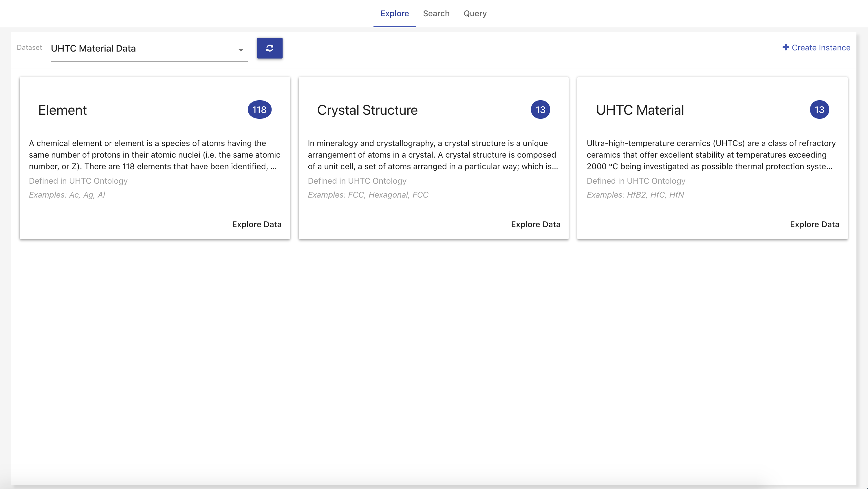The image size is (868, 489).
Task: Click the refresh dataset icon
Action: (270, 48)
